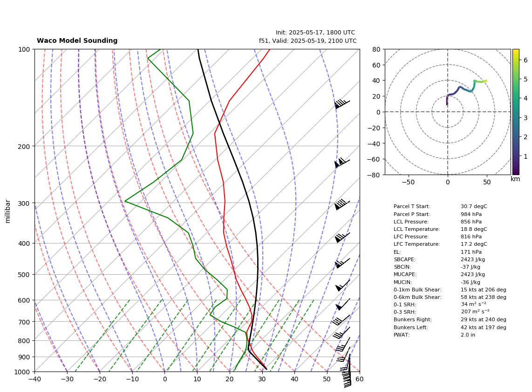Select the "0-6km Bulk Shear:" label
The width and height of the screenshot is (532, 392).
point(417,297)
